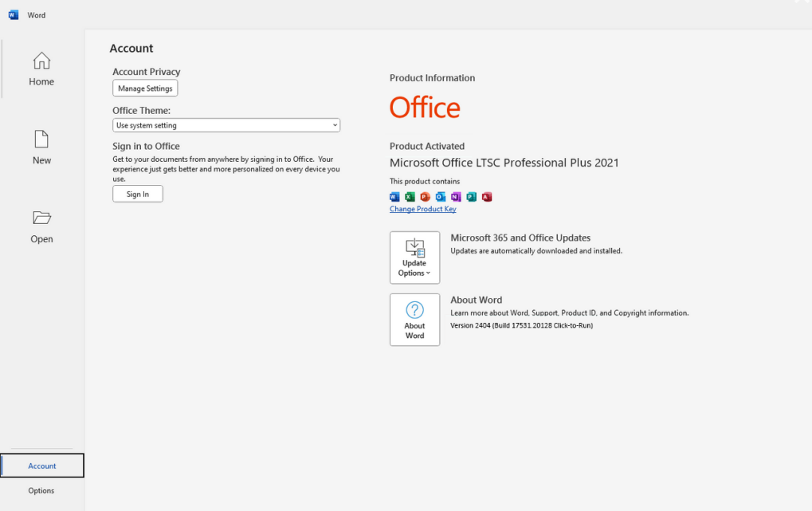812x511 pixels.
Task: Click the Sign In button
Action: coord(138,194)
